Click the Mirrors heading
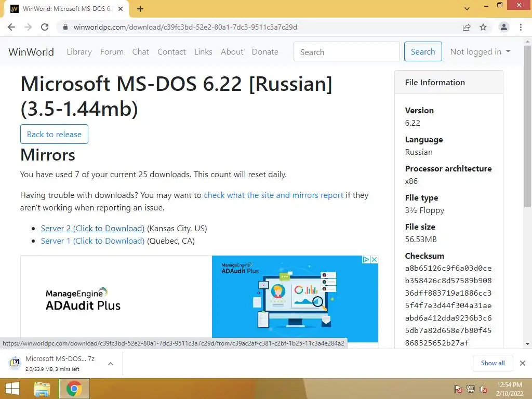The width and height of the screenshot is (532, 399). 47,155
